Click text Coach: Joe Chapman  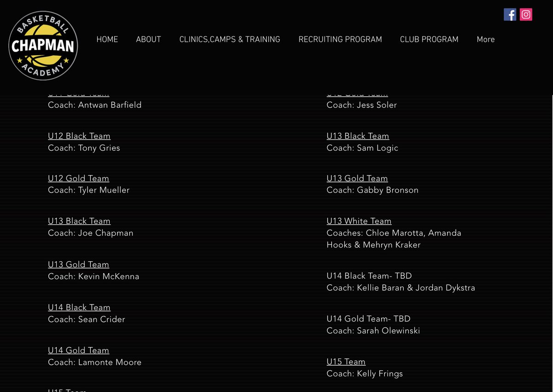point(91,233)
